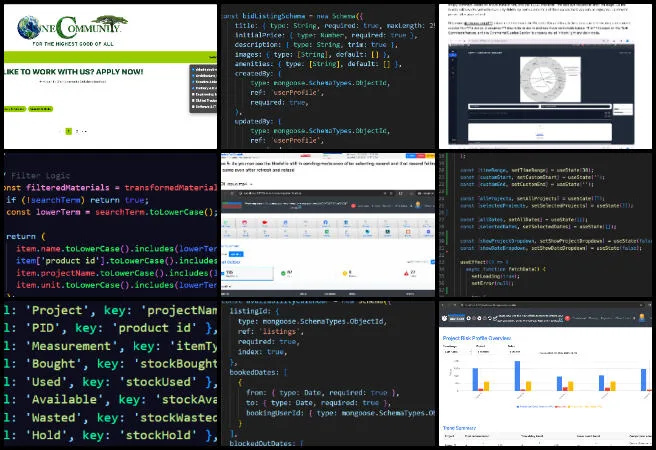
Task: Uncheck the fourth checked box in the category list
Action: (193, 88)
